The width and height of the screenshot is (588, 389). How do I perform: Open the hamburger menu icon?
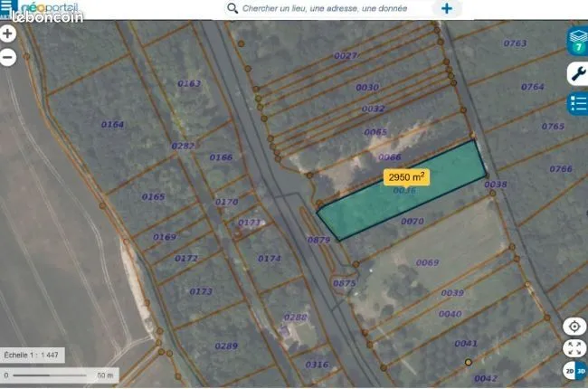[6, 8]
